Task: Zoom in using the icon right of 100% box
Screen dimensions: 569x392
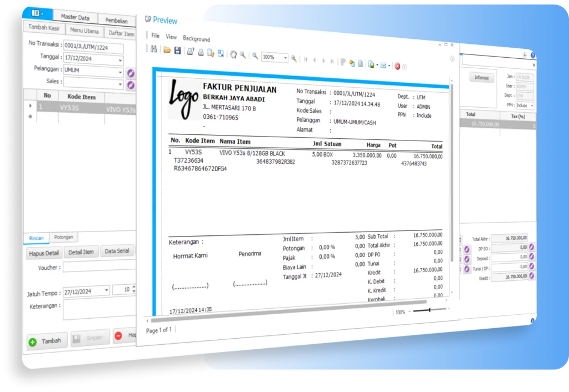Action: [x=293, y=58]
